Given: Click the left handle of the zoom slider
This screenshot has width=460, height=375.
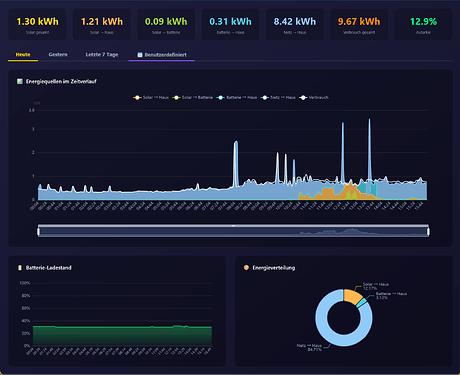Looking at the screenshot, I should pyautogui.click(x=39, y=231).
